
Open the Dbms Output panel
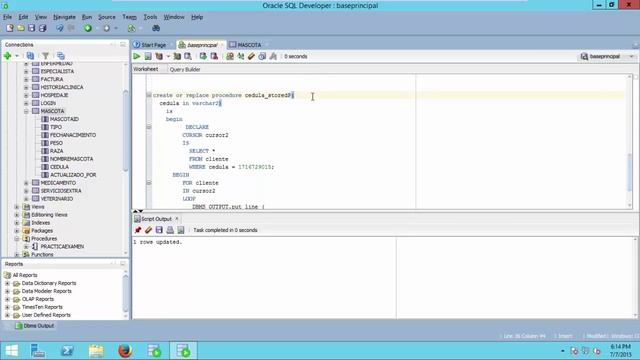coord(35,326)
